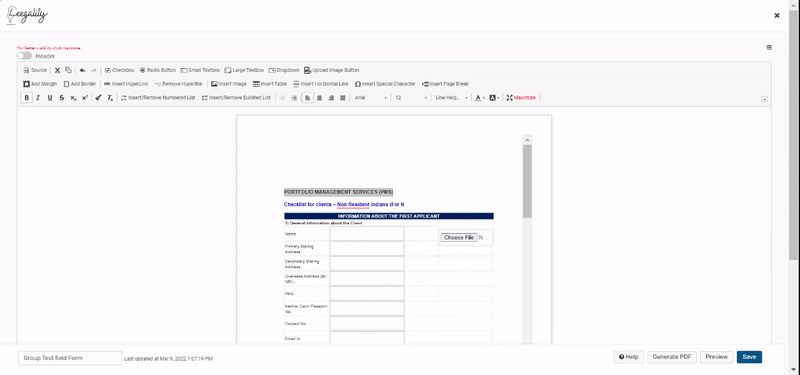This screenshot has height=375, width=800.
Task: Insert a Checkbox field
Action: coord(119,70)
